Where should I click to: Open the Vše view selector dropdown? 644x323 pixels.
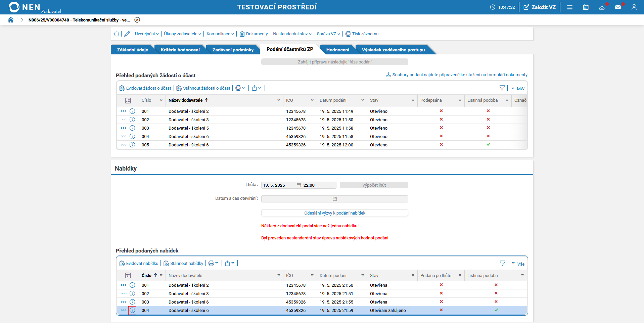click(518, 264)
